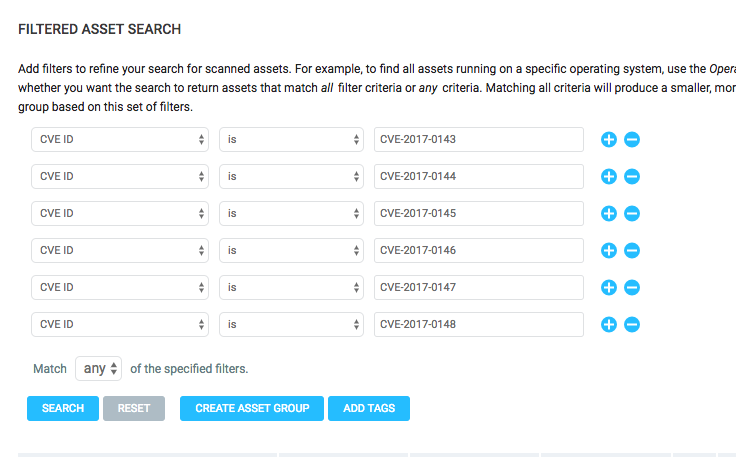Remove the CVE-2017-0147 filter row
The image size is (736, 457).
click(x=632, y=288)
